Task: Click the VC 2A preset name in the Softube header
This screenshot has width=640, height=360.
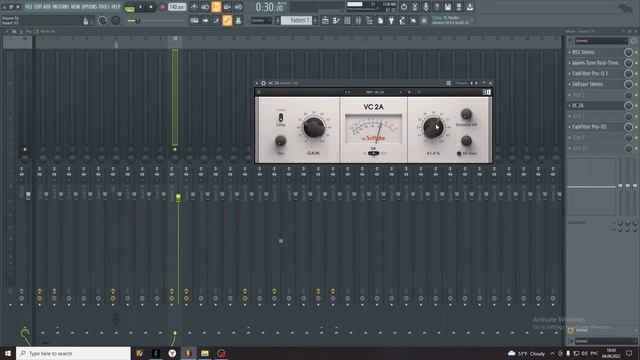Action: click(375, 92)
